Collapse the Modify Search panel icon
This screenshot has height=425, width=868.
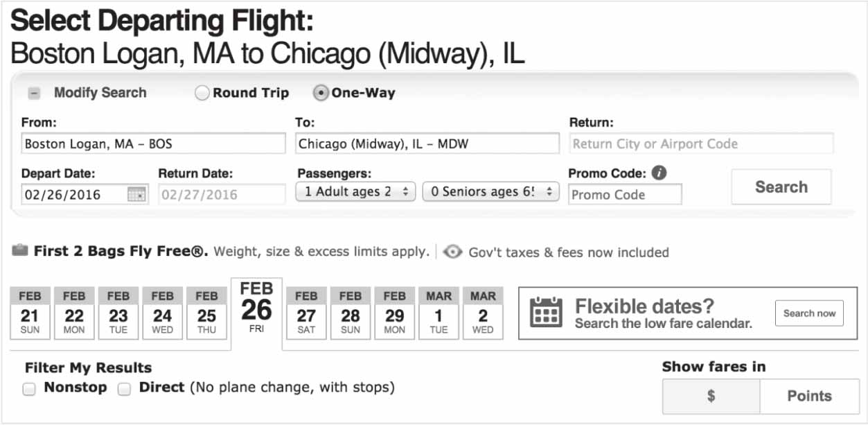click(x=34, y=94)
